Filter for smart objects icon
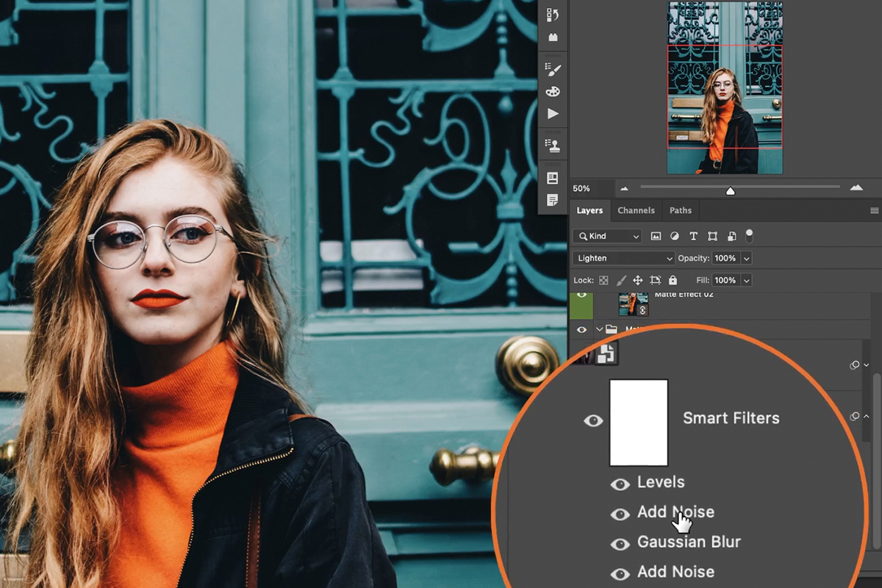The height and width of the screenshot is (588, 882). tap(732, 236)
